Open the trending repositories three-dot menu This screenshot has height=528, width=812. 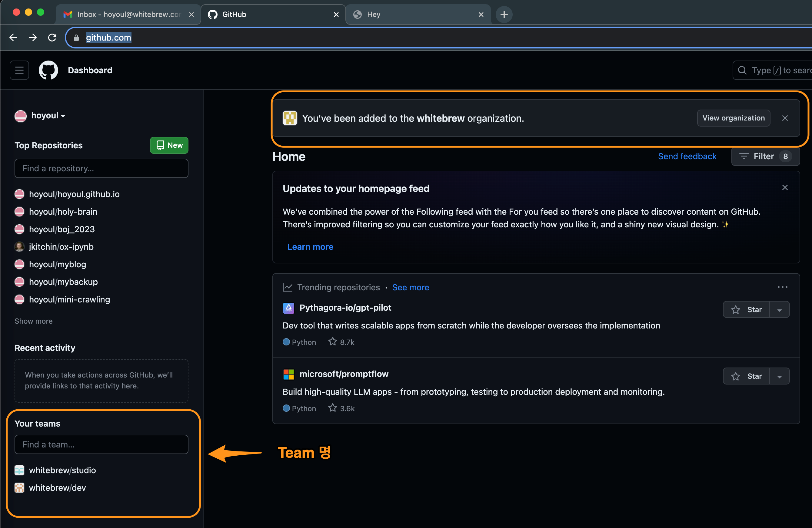pos(782,287)
